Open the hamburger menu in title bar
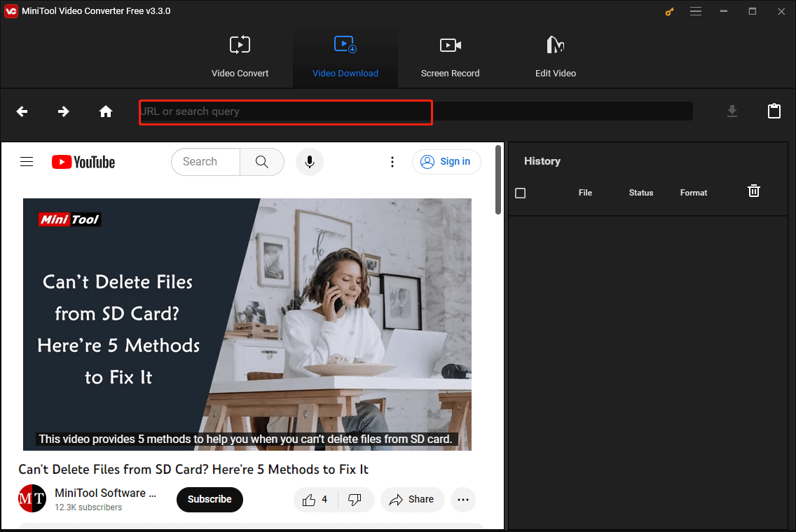This screenshot has width=796, height=532. (x=696, y=11)
